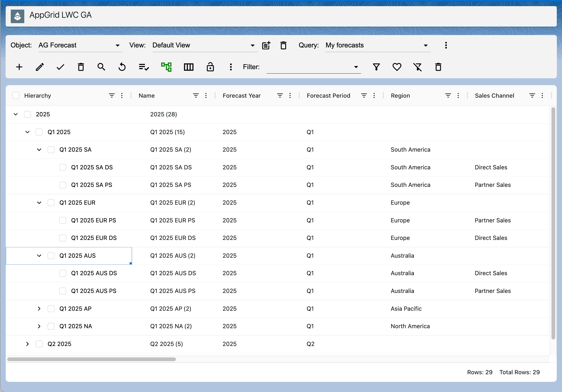Toggle the select-all header checkbox
Screen dimensions: 562x392
[16, 96]
